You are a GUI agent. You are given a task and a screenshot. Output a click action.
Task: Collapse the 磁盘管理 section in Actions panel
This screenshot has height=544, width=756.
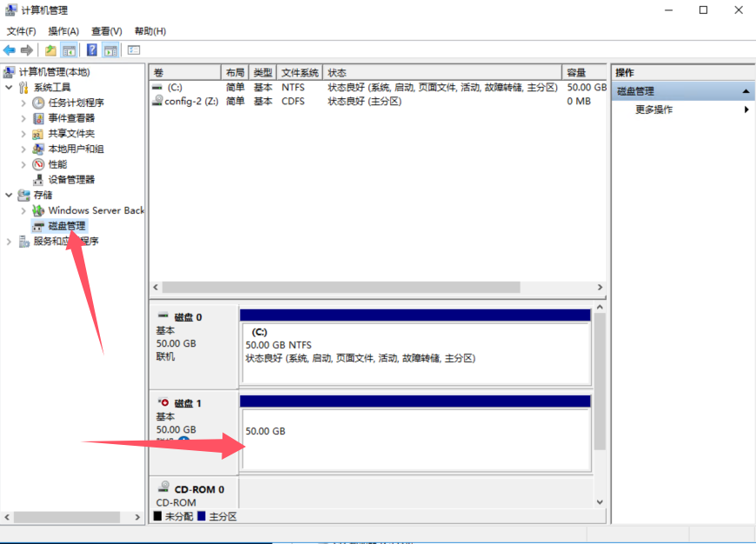745,90
